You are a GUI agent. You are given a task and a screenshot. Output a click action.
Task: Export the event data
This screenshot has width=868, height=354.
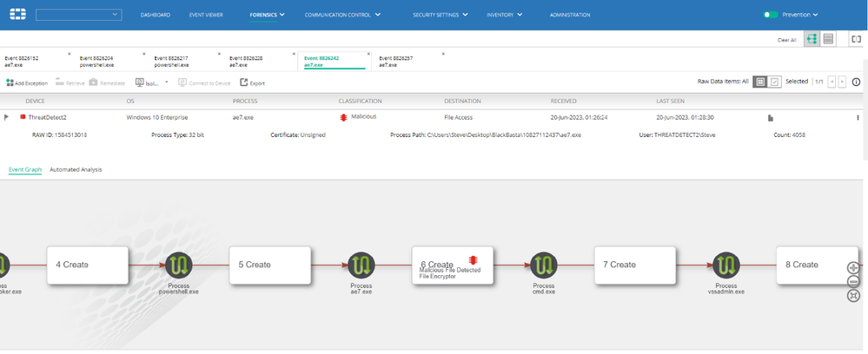point(253,83)
